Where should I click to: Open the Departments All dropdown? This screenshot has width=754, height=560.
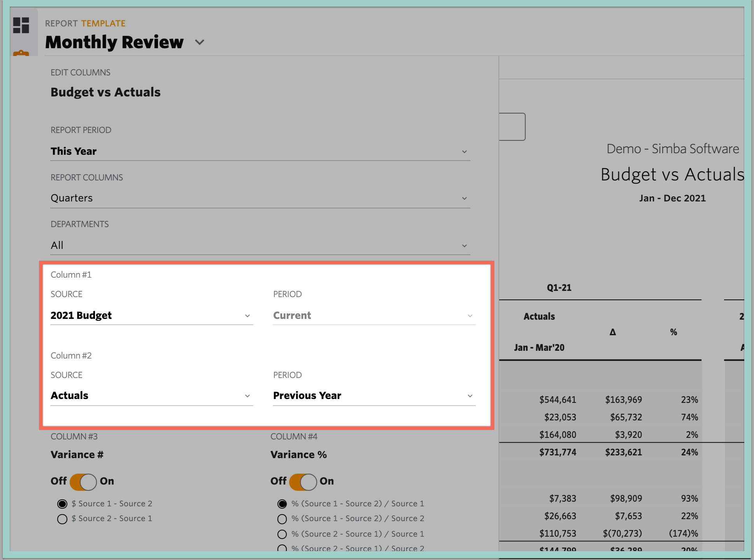point(260,245)
